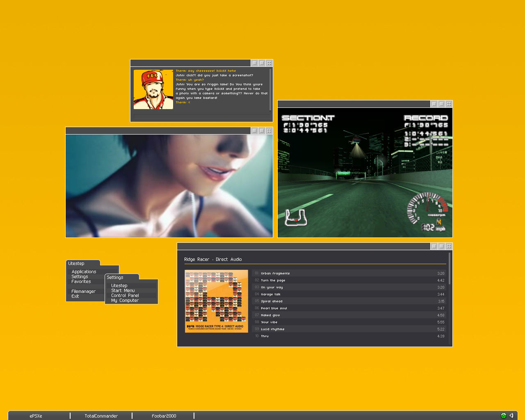525x420 pixels.
Task: Choose Exit in the Litestep menu
Action: pyautogui.click(x=75, y=296)
